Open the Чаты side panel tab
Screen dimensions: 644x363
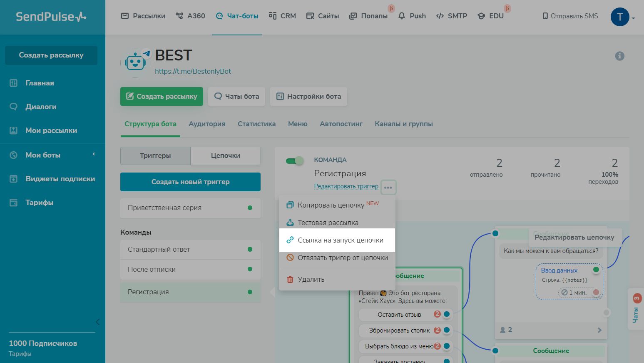(x=636, y=309)
